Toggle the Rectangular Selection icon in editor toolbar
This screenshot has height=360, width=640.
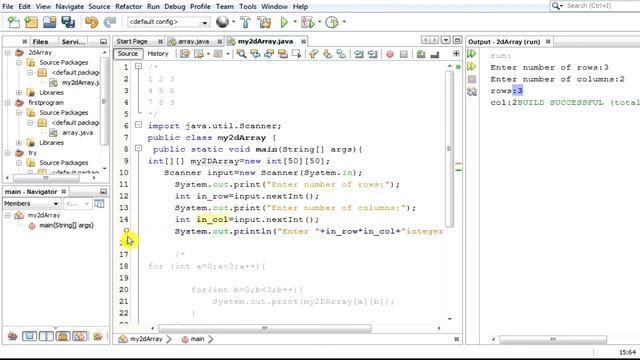[x=296, y=54]
